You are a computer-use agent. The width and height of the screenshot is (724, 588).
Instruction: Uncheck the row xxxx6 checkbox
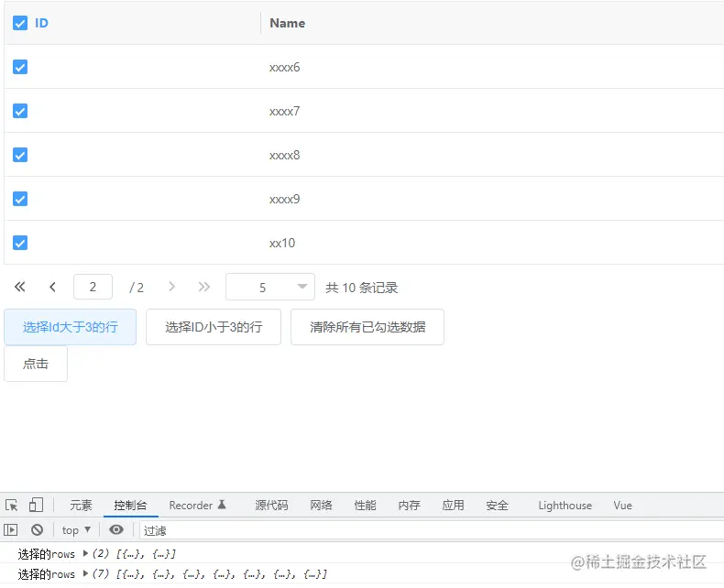pos(20,67)
